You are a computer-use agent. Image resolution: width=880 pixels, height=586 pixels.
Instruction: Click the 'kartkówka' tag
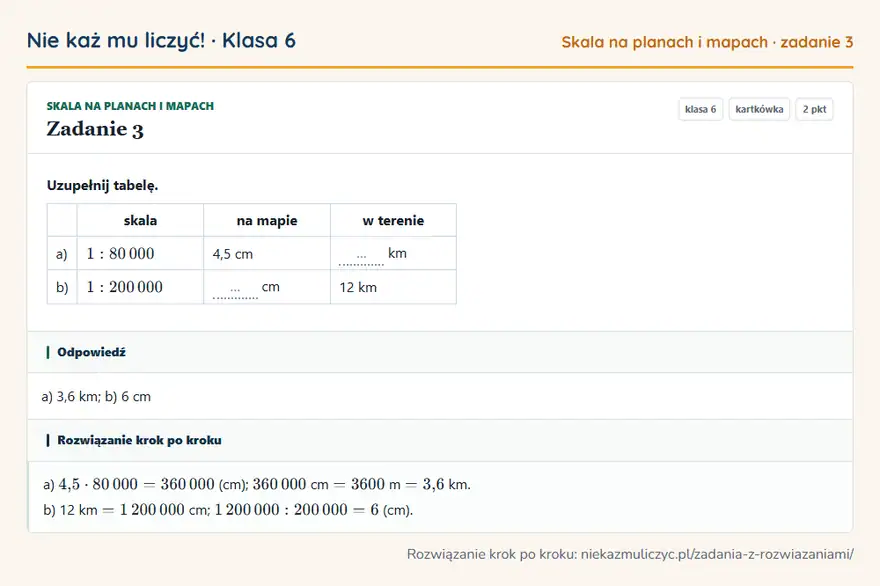[759, 109]
